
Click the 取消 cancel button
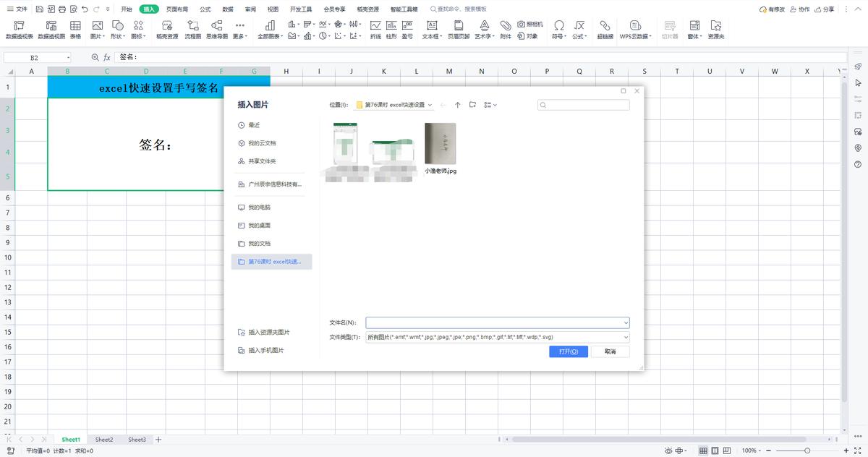(610, 351)
